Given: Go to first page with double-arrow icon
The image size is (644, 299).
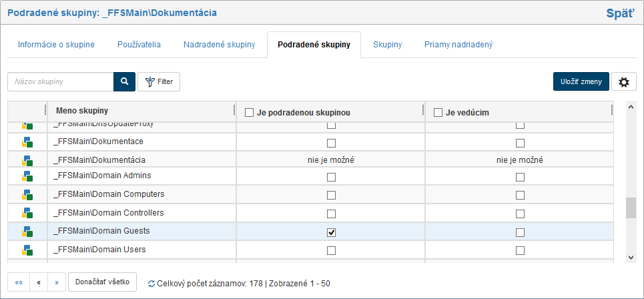Looking at the screenshot, I should tap(19, 282).
